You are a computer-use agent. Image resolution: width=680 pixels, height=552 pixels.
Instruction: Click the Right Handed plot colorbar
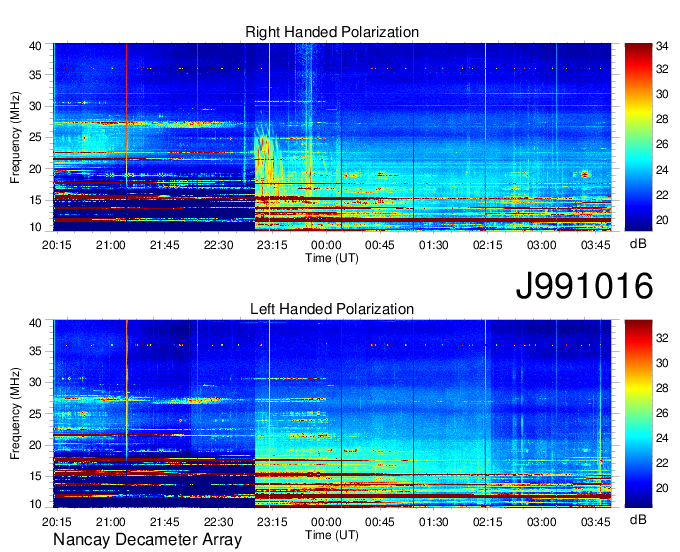coord(638,137)
